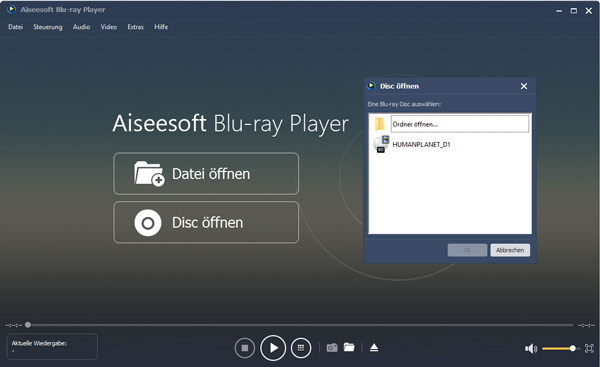Click the total duration display
Image resolution: width=600 pixels, height=367 pixels.
point(586,325)
